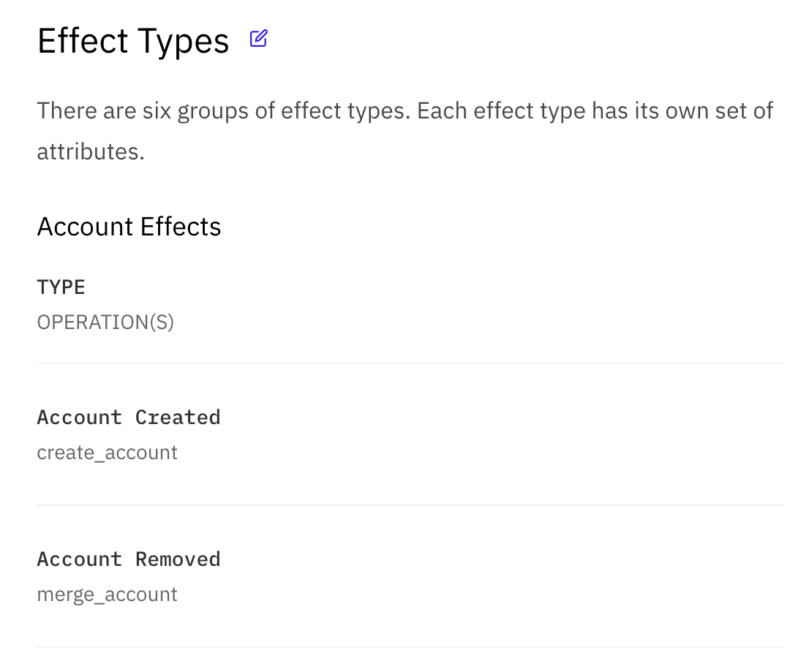Click the word "Created" in the effect name

(178, 418)
